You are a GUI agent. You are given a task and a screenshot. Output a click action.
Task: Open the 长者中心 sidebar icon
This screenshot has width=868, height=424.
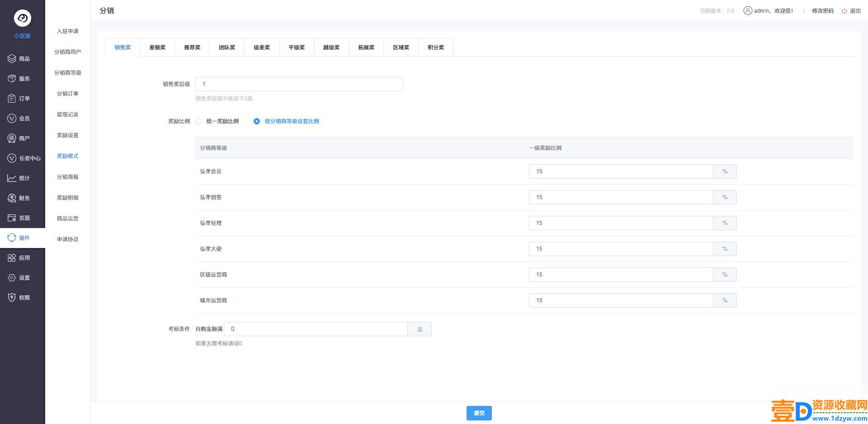pyautogui.click(x=12, y=158)
